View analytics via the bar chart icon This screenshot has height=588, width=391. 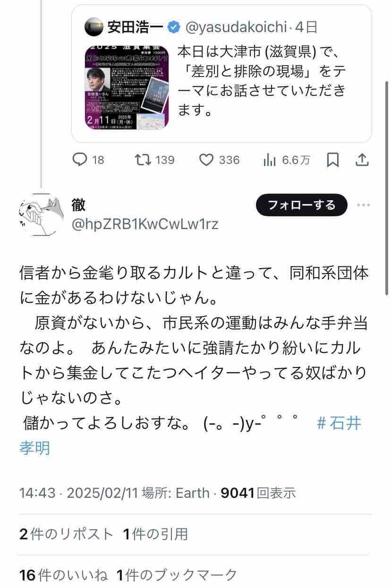(x=269, y=160)
